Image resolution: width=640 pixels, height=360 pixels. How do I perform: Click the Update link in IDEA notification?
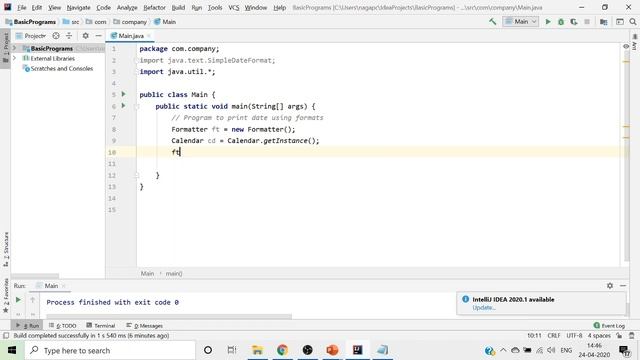[x=484, y=308]
